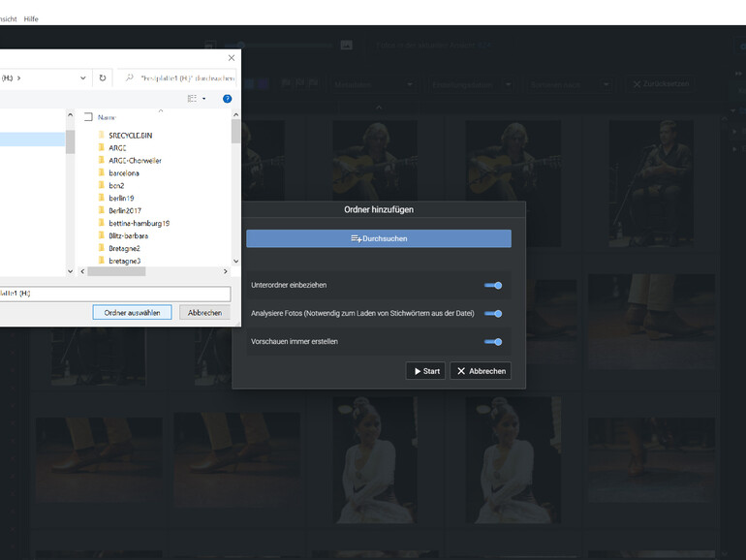Click the Durchsuchen button
The image size is (746, 560).
(x=378, y=238)
